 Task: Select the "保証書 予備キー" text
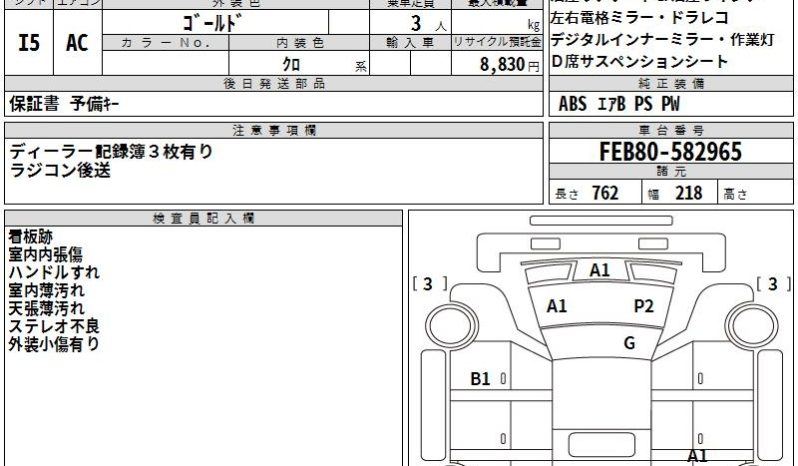click(64, 104)
